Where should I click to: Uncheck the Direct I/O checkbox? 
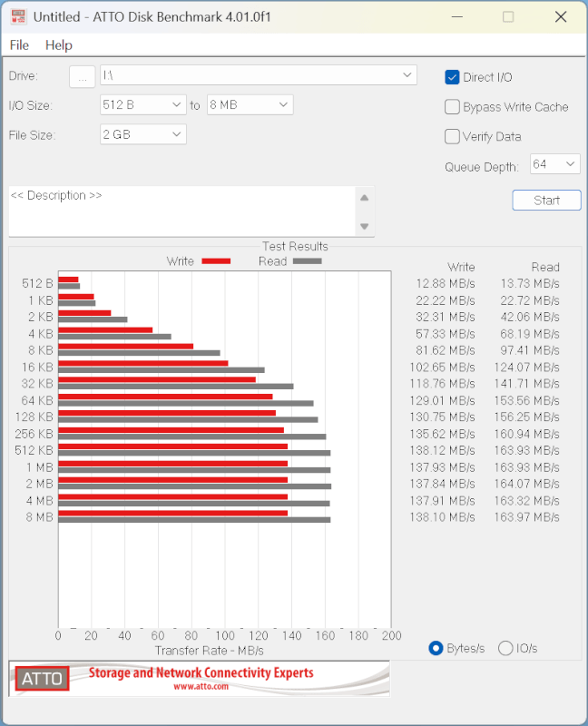click(x=452, y=77)
